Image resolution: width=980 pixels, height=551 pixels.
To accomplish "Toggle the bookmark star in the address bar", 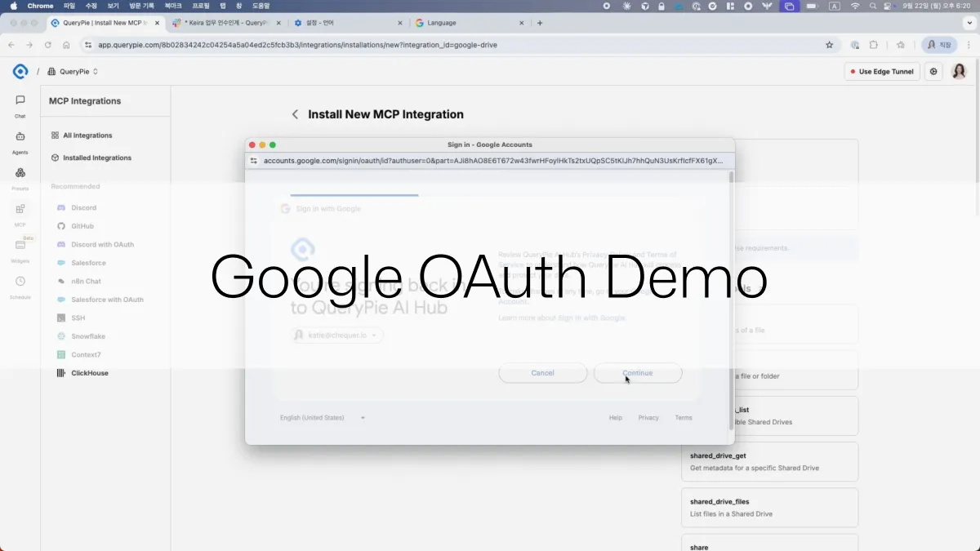I will tap(830, 45).
